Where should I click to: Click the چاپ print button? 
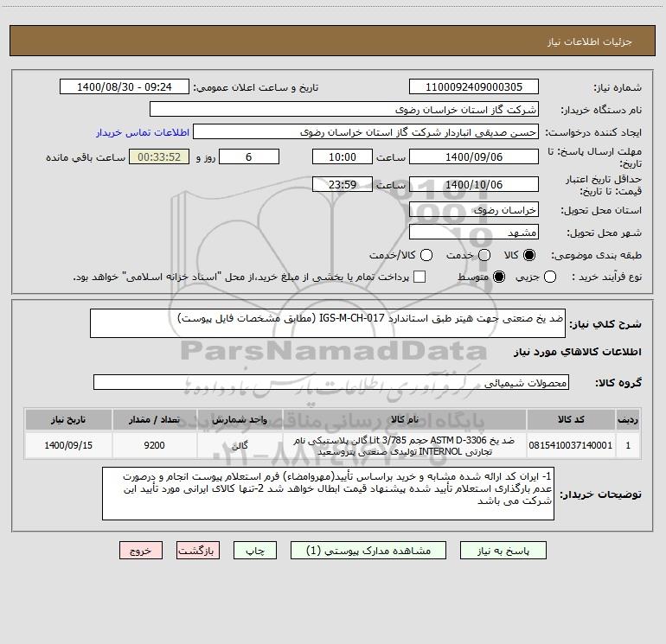click(255, 551)
